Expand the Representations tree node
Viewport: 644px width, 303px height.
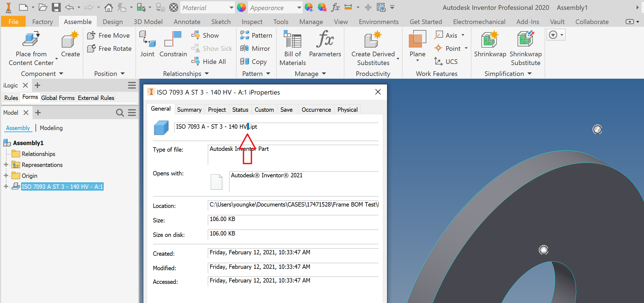tap(6, 165)
